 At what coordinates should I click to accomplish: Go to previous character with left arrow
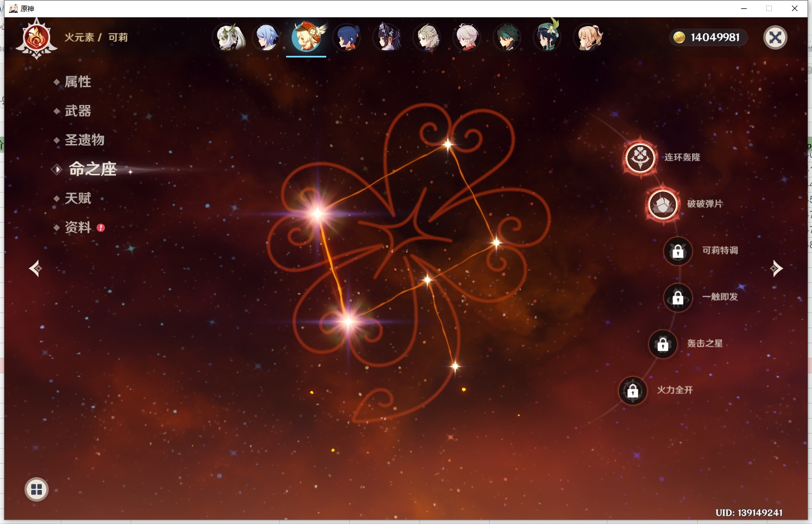36,268
